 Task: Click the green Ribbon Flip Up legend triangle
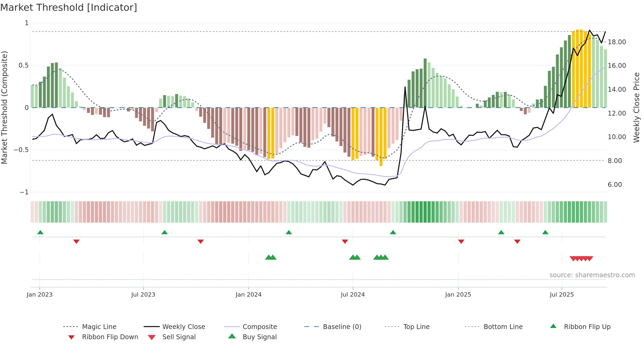coord(553,326)
